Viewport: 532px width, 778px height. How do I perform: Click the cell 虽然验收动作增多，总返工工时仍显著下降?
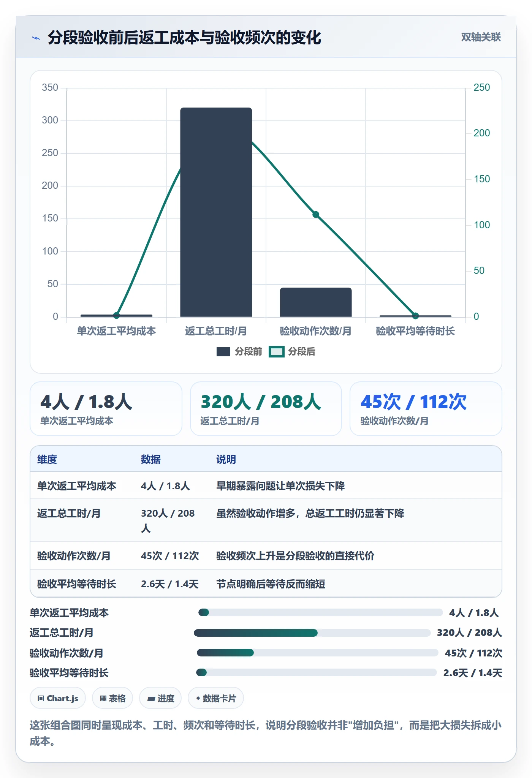(310, 513)
